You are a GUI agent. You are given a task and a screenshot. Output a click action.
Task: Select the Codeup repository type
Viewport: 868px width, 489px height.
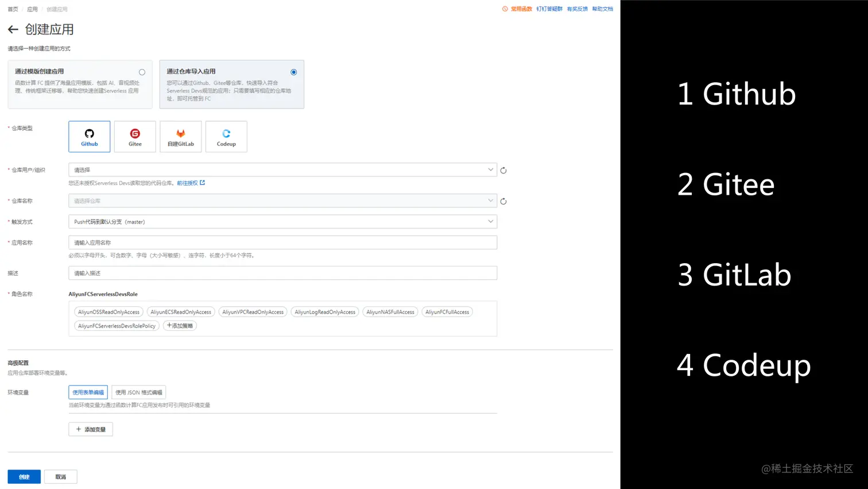tap(226, 136)
